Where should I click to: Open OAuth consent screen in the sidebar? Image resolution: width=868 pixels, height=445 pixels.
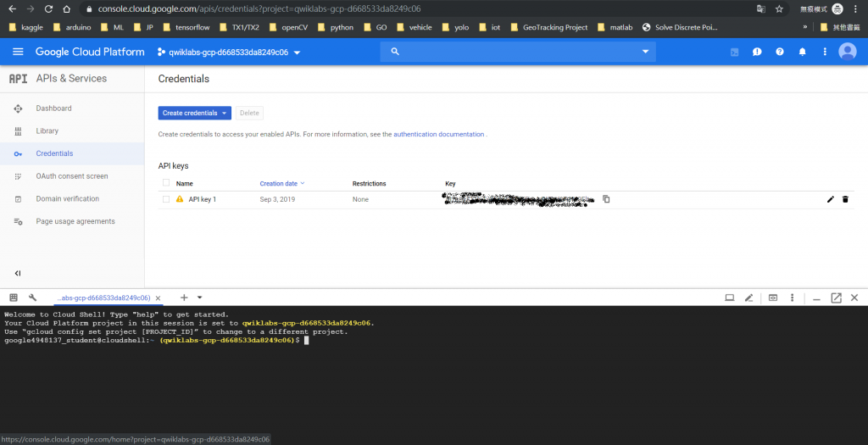(x=72, y=176)
